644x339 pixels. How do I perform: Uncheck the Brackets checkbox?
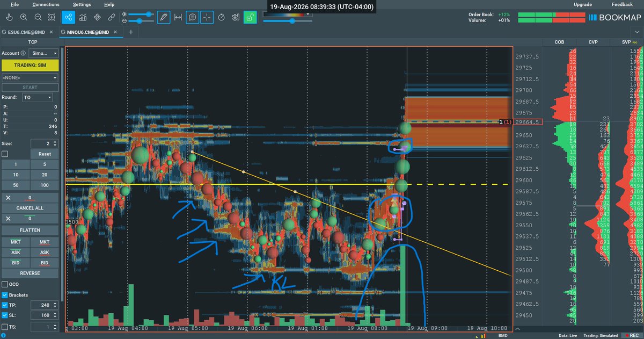coord(5,295)
